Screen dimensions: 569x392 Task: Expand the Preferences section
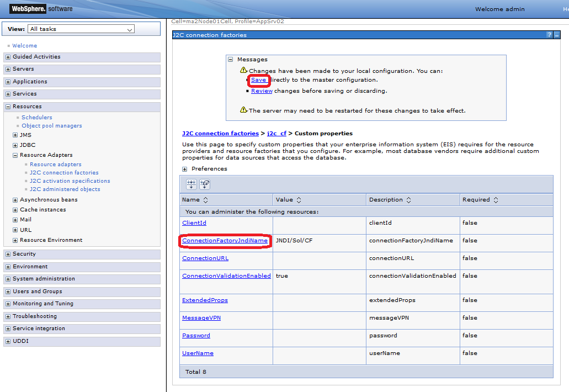pos(185,169)
